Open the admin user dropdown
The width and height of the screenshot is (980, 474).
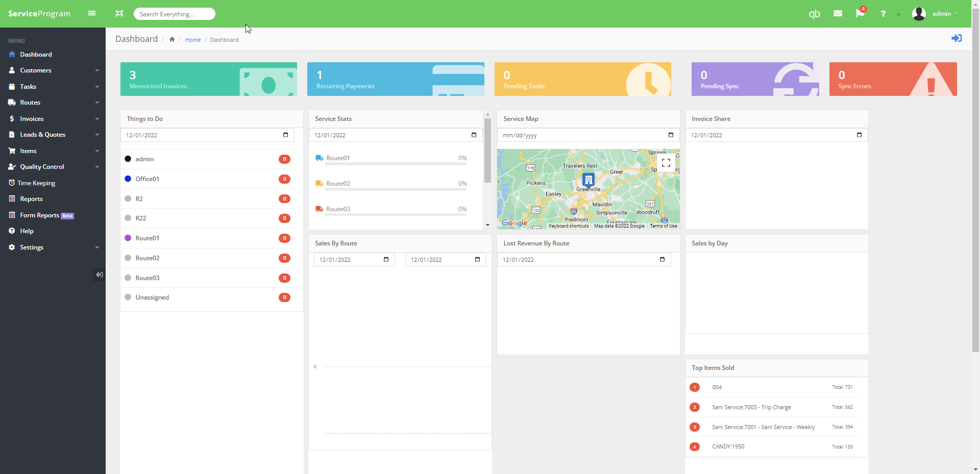coord(936,14)
